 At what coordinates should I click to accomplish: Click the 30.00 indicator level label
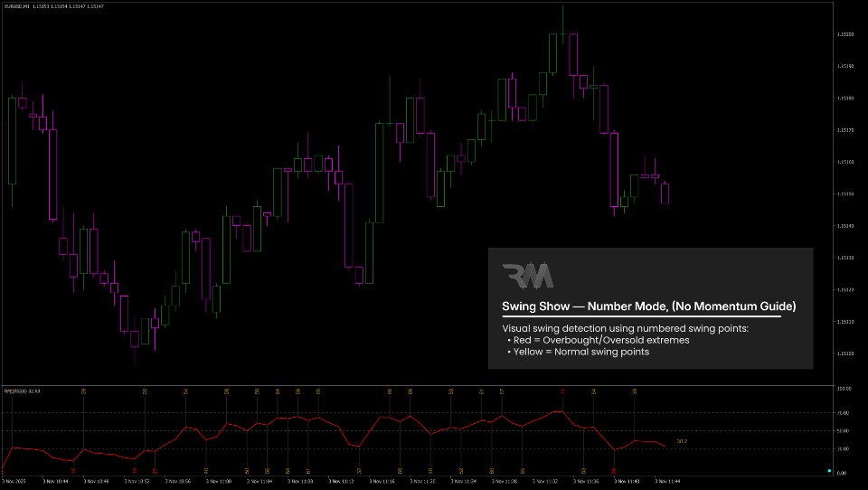click(x=843, y=449)
